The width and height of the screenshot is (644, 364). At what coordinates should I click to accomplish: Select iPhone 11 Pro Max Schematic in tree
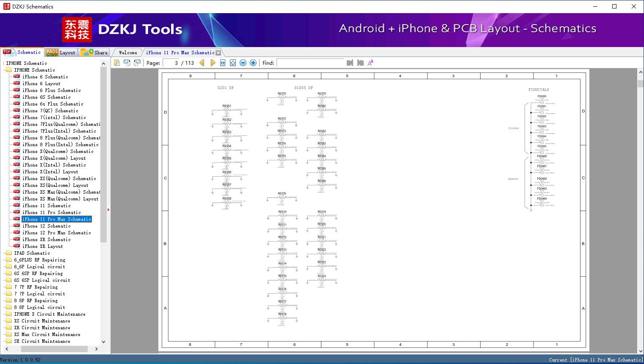click(x=57, y=219)
